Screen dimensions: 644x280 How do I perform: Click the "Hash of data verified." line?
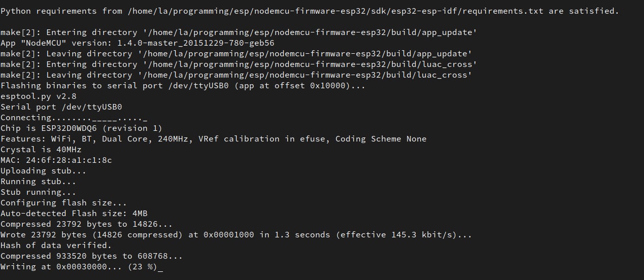click(56, 246)
